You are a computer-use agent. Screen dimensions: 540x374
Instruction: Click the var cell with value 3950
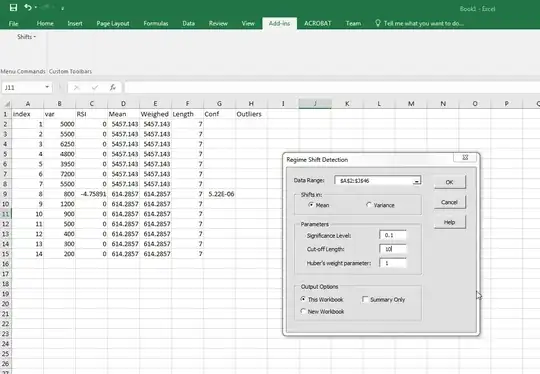[x=59, y=164]
